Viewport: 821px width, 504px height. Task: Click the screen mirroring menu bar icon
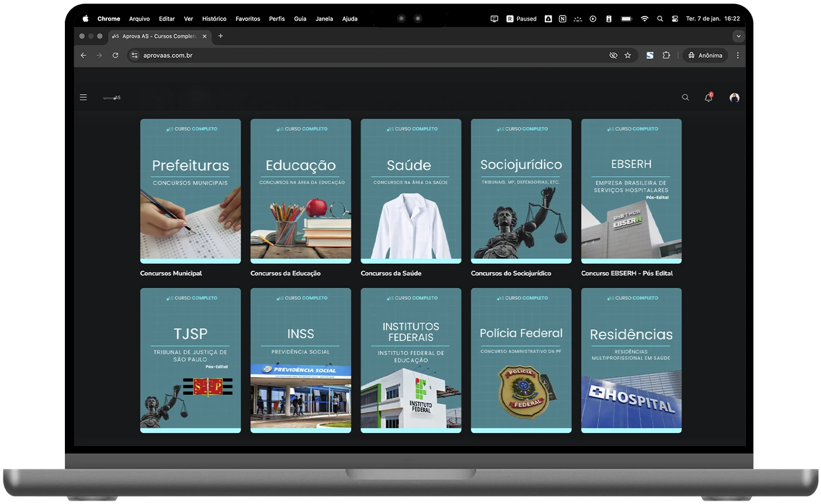click(x=494, y=19)
